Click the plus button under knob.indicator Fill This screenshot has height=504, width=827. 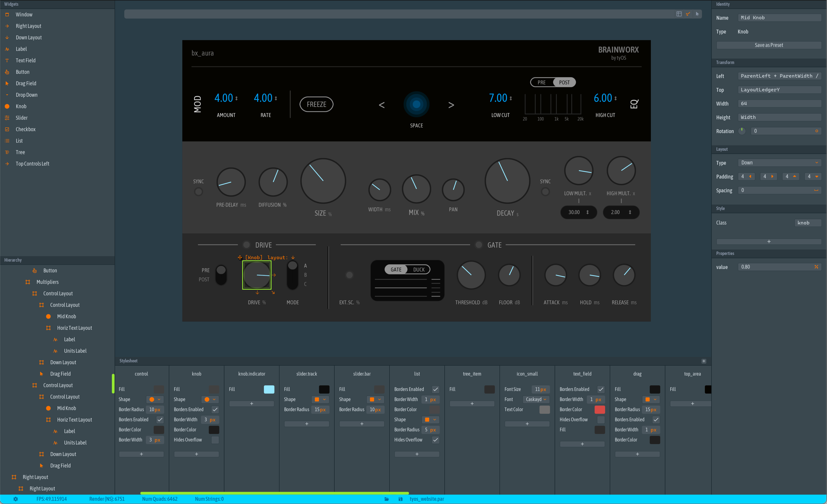click(251, 404)
